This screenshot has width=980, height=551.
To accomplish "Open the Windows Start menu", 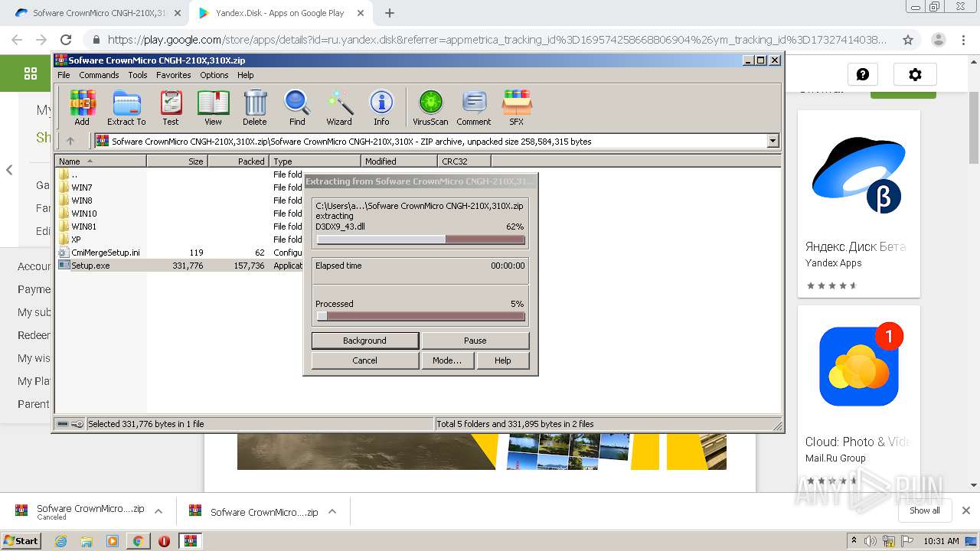I will [x=21, y=541].
